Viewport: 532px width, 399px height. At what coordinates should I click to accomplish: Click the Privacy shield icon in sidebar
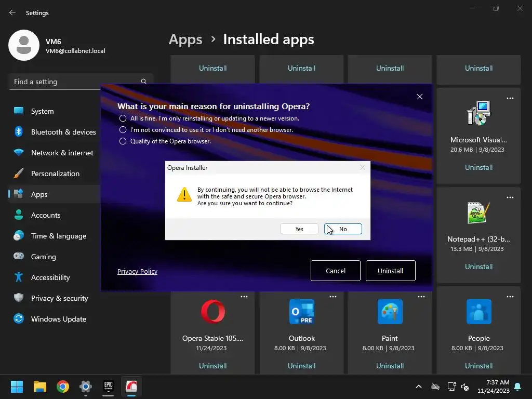19,298
